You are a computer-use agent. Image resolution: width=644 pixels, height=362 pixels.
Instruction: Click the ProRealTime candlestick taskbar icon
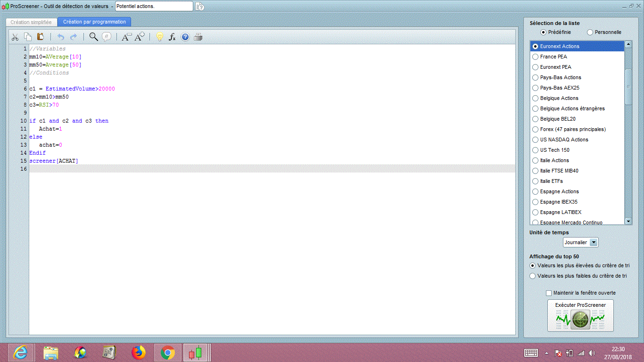[196, 353]
